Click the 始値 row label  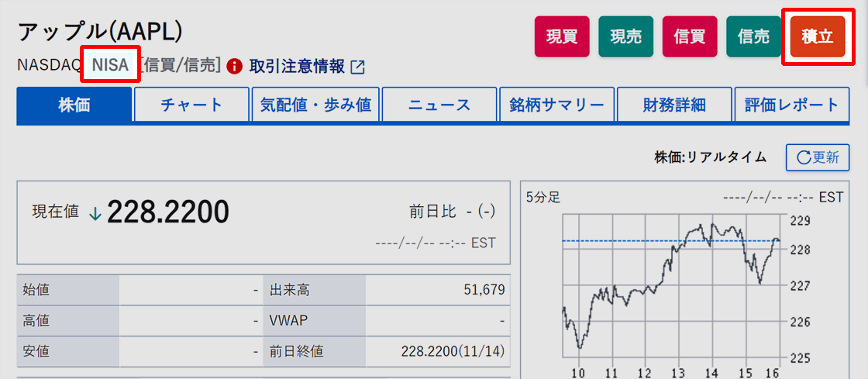[34, 289]
